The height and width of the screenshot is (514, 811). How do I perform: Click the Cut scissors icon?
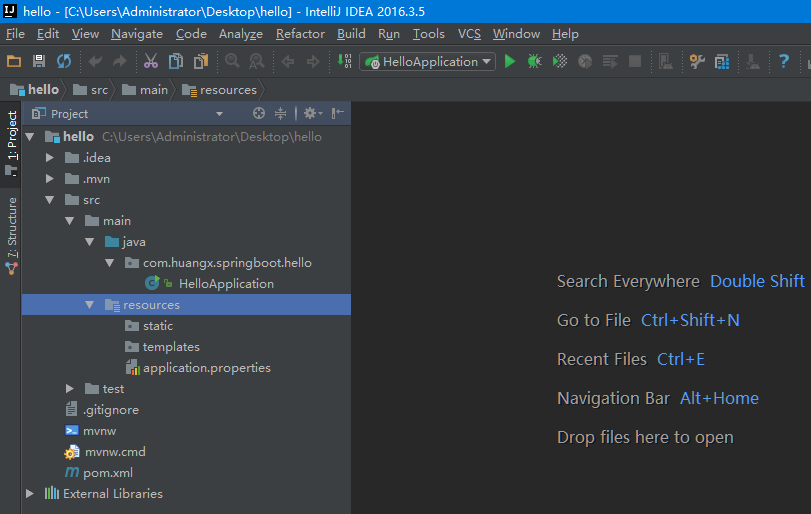point(151,62)
